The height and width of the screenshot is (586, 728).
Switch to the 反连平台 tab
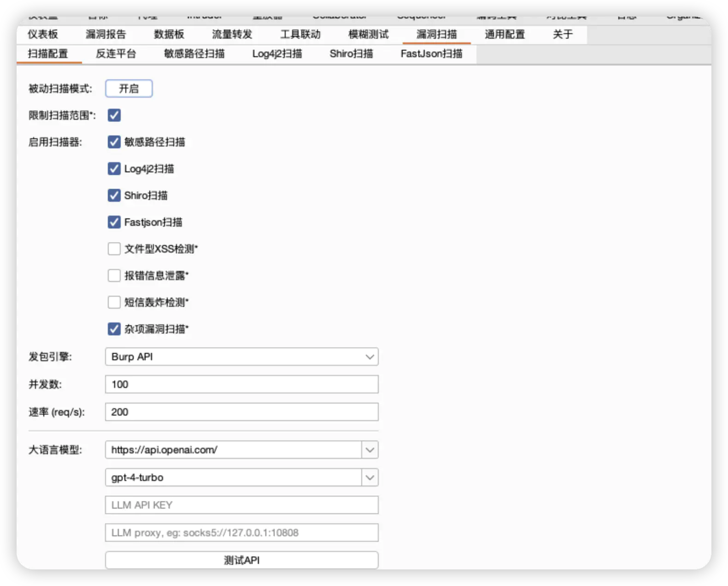116,54
